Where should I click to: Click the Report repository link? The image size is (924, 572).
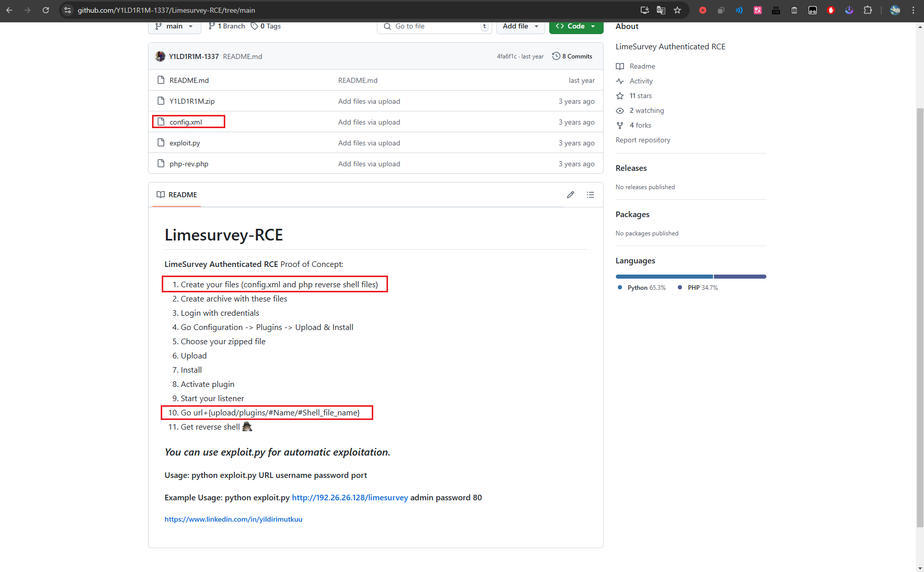tap(643, 140)
